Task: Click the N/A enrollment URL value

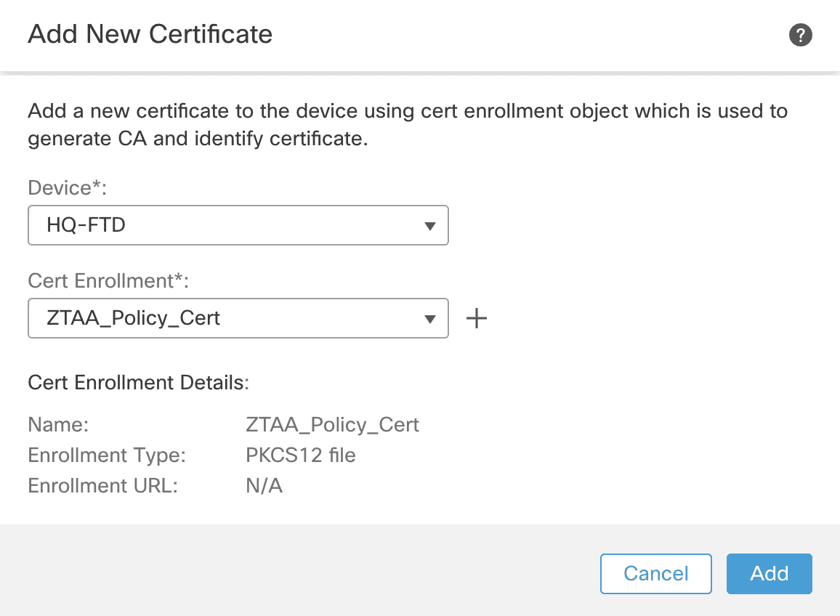Action: (264, 486)
